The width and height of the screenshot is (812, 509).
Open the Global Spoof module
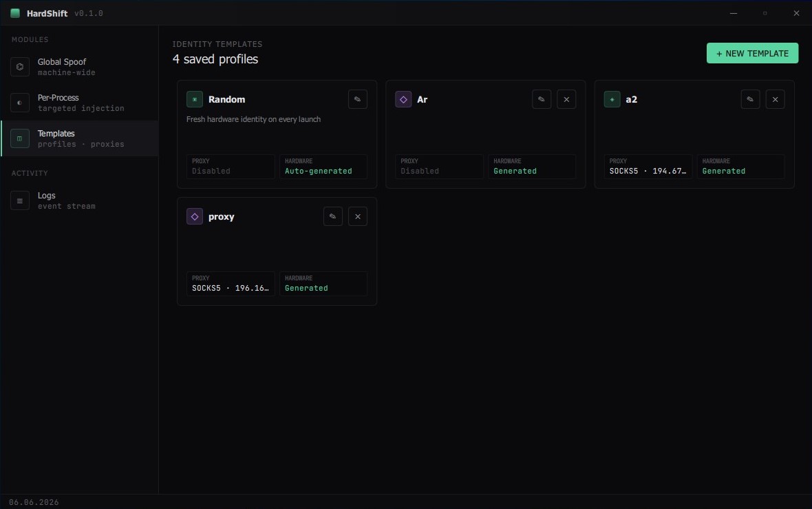79,67
